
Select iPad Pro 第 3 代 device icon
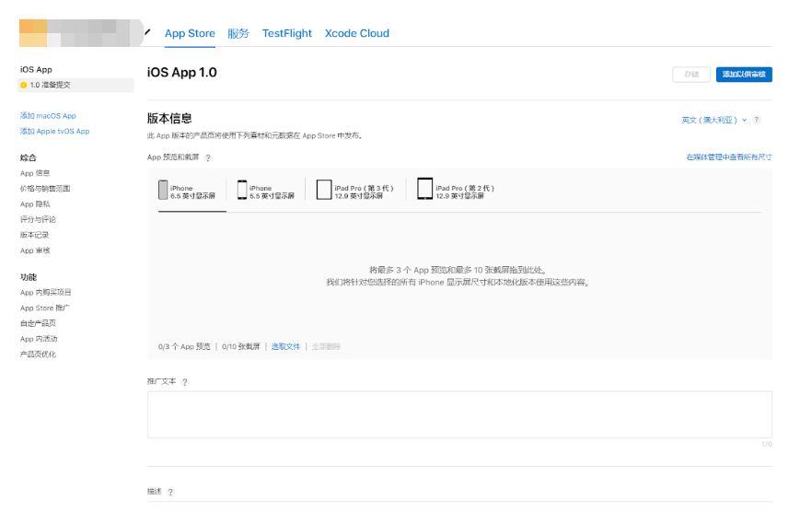coord(324,190)
